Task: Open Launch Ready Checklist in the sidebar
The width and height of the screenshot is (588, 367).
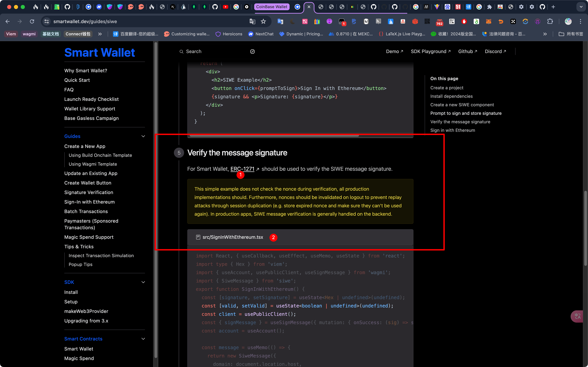Action: [91, 99]
